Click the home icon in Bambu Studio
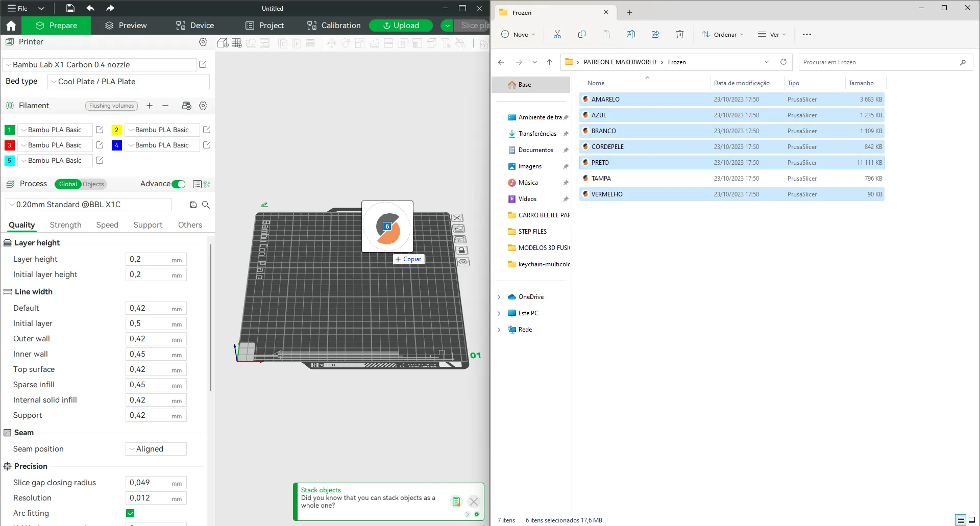The width and height of the screenshot is (980, 526). point(11,26)
